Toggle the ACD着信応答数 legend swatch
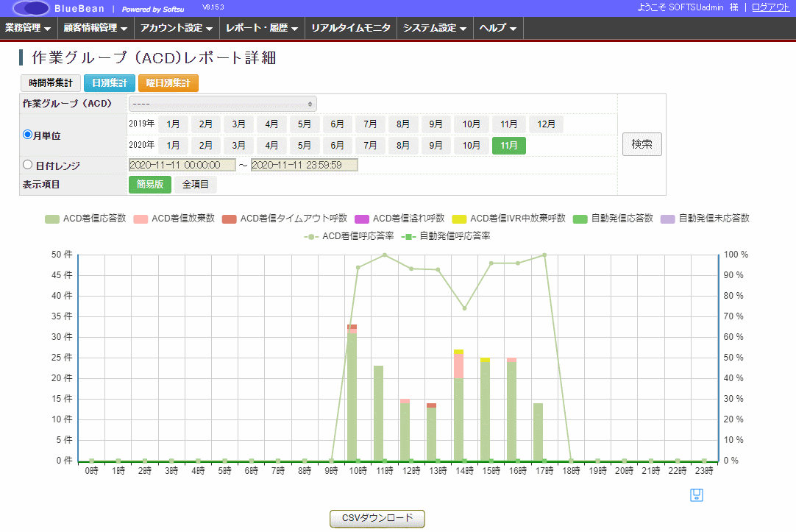Viewport: 796px width, 532px height. 52,219
